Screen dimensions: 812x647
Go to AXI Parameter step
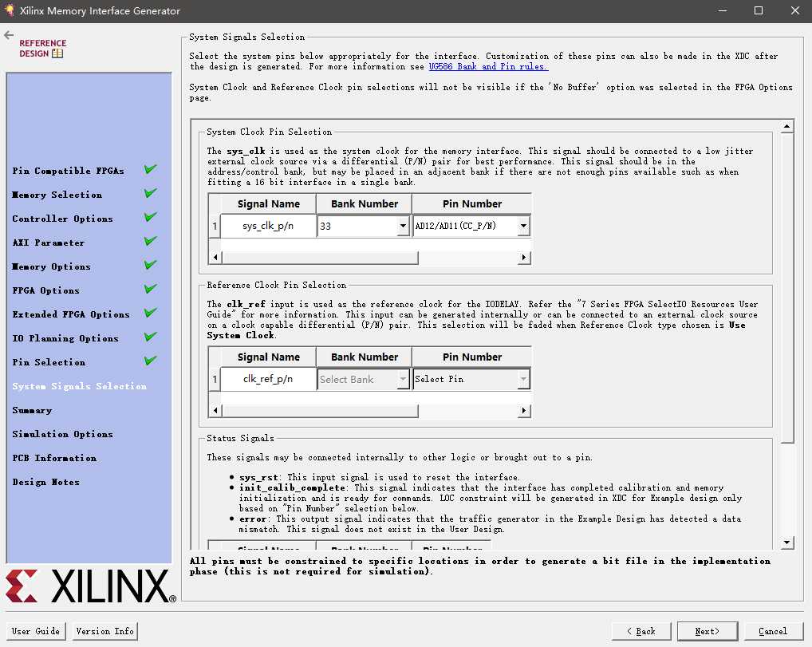(48, 243)
